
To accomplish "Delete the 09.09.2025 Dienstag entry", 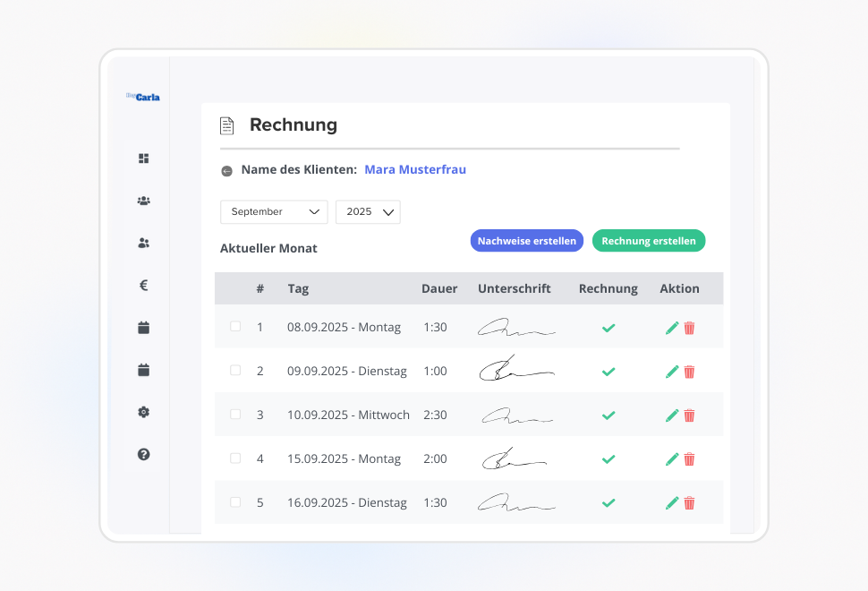I will coord(689,372).
